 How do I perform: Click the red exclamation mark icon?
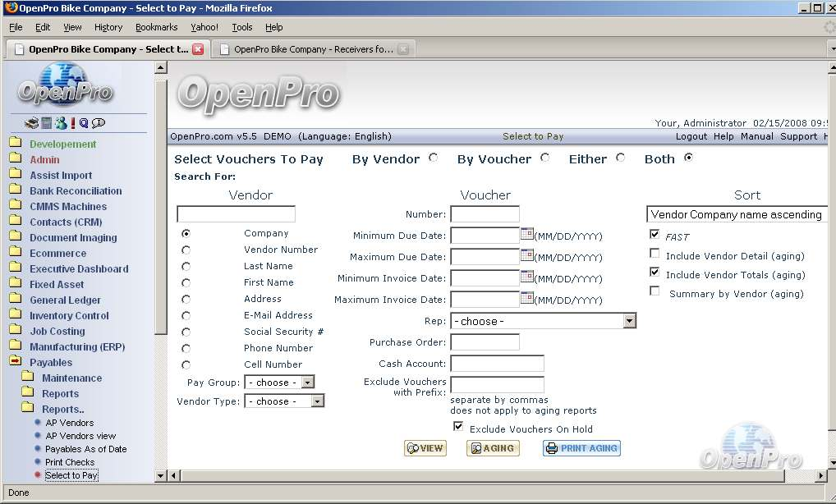pyautogui.click(x=73, y=123)
